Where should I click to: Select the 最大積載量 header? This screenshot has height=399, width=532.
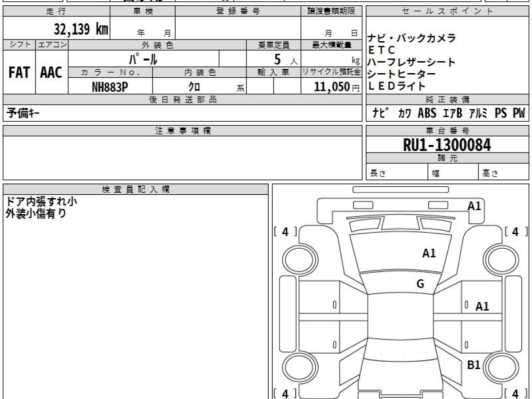[x=332, y=45]
